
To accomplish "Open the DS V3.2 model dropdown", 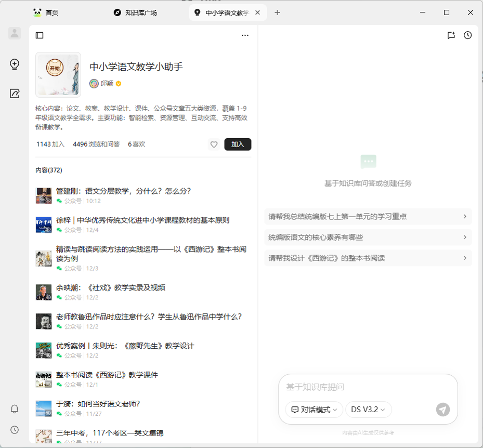I will click(x=368, y=410).
